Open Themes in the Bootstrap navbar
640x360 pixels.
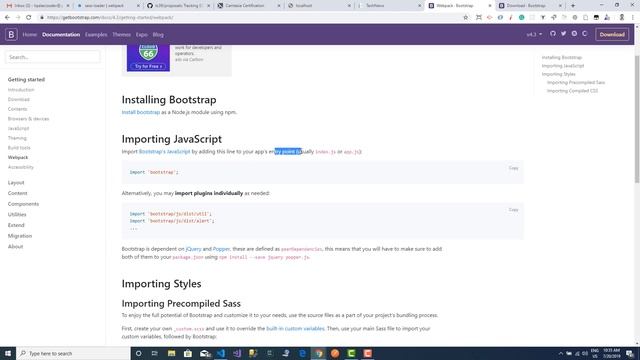coord(122,35)
